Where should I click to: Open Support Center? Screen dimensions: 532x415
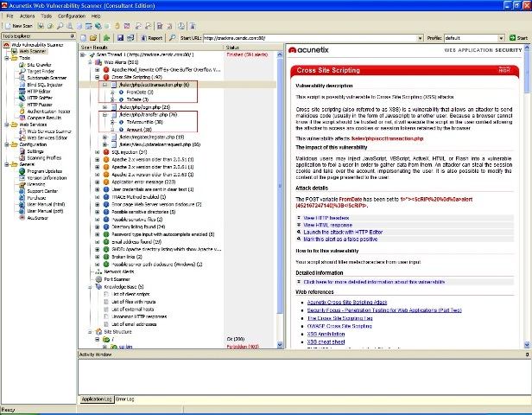coord(42,191)
